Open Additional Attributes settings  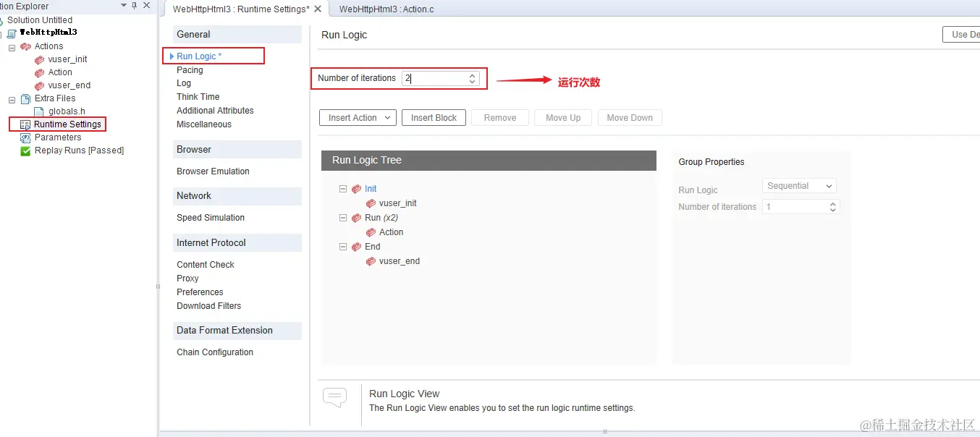point(215,111)
